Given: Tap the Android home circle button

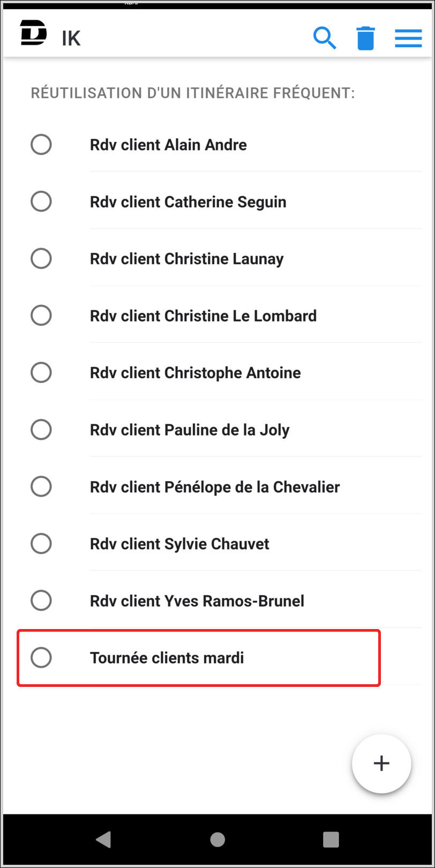Looking at the screenshot, I should 217,840.
